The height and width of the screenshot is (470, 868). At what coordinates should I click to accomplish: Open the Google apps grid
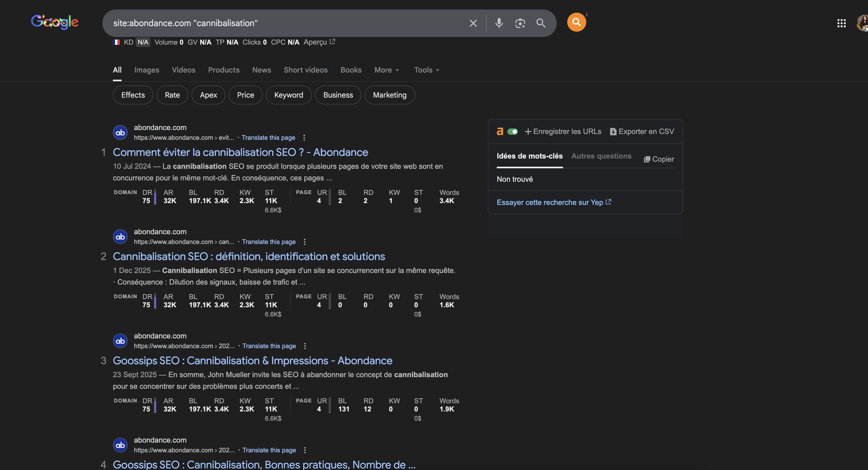click(x=841, y=23)
